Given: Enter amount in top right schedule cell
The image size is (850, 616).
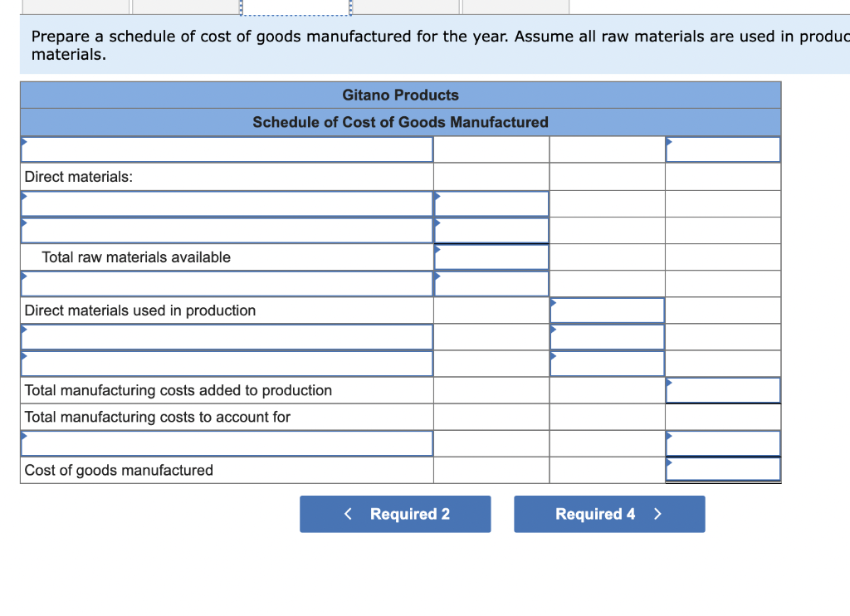Looking at the screenshot, I should pos(722,149).
